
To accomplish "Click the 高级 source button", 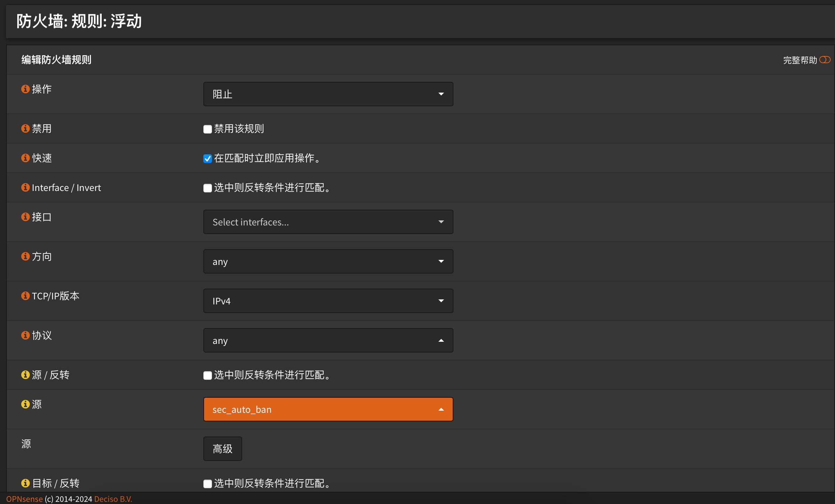I will coord(222,449).
